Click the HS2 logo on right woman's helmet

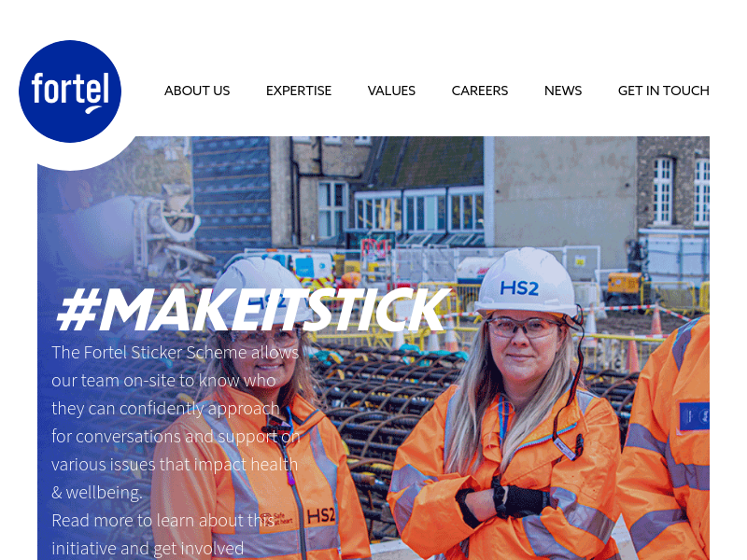(x=519, y=288)
